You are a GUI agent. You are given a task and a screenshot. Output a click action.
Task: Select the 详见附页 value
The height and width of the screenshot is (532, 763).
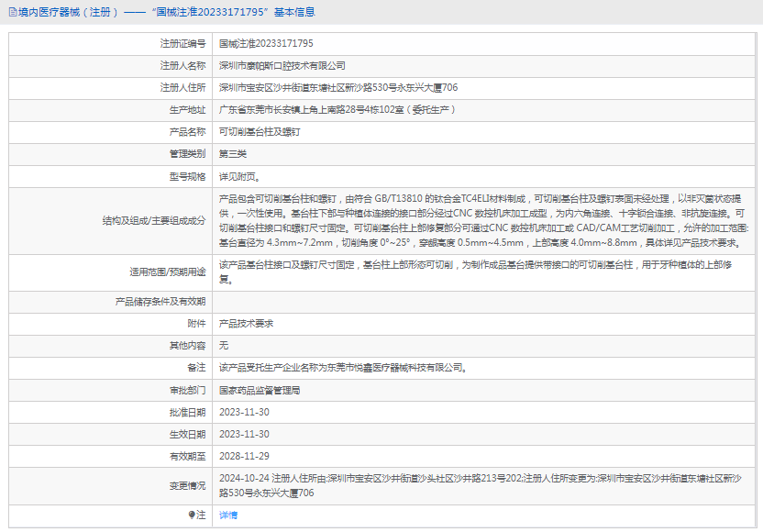(239, 177)
